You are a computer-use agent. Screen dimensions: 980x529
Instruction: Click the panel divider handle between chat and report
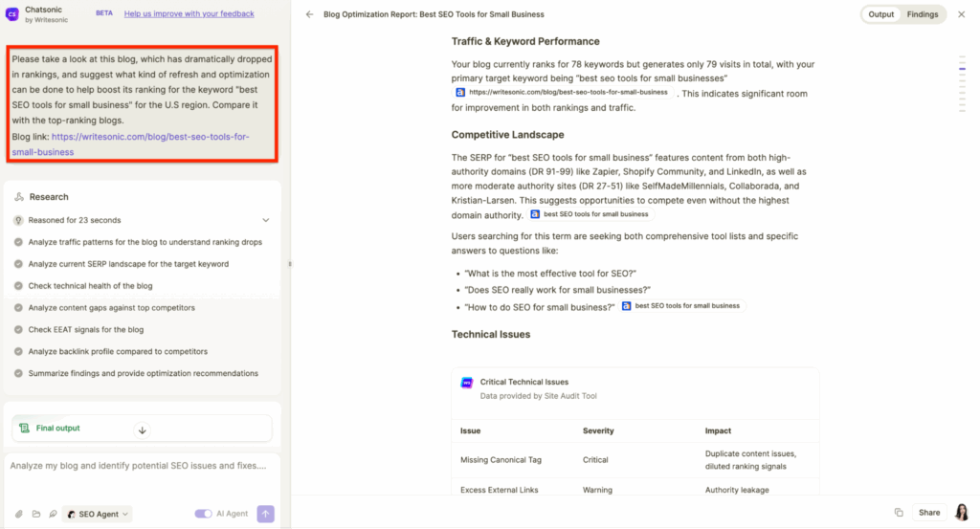(x=289, y=264)
